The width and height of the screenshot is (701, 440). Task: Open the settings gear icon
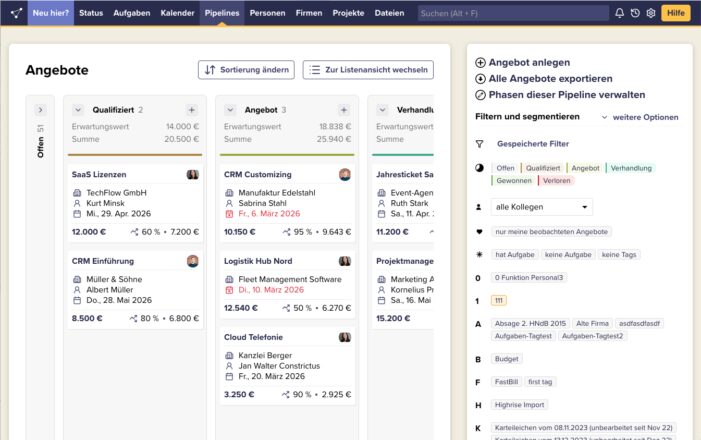pos(651,13)
